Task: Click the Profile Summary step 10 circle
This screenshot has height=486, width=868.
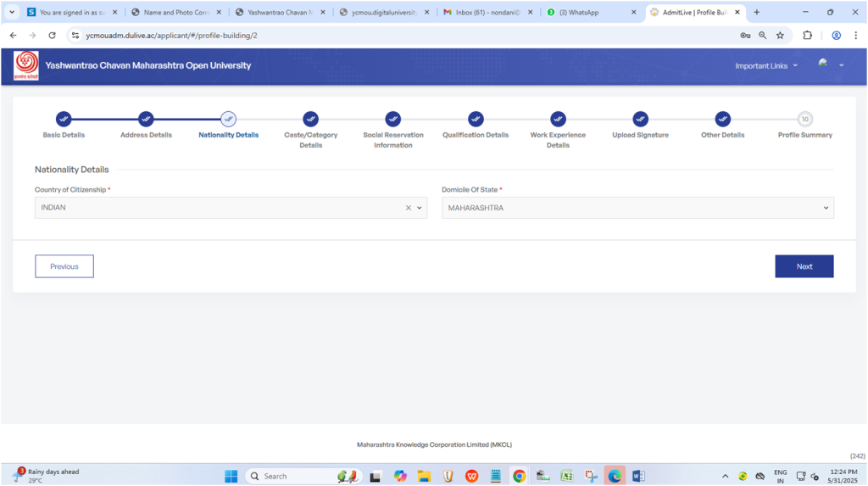Action: pyautogui.click(x=804, y=119)
